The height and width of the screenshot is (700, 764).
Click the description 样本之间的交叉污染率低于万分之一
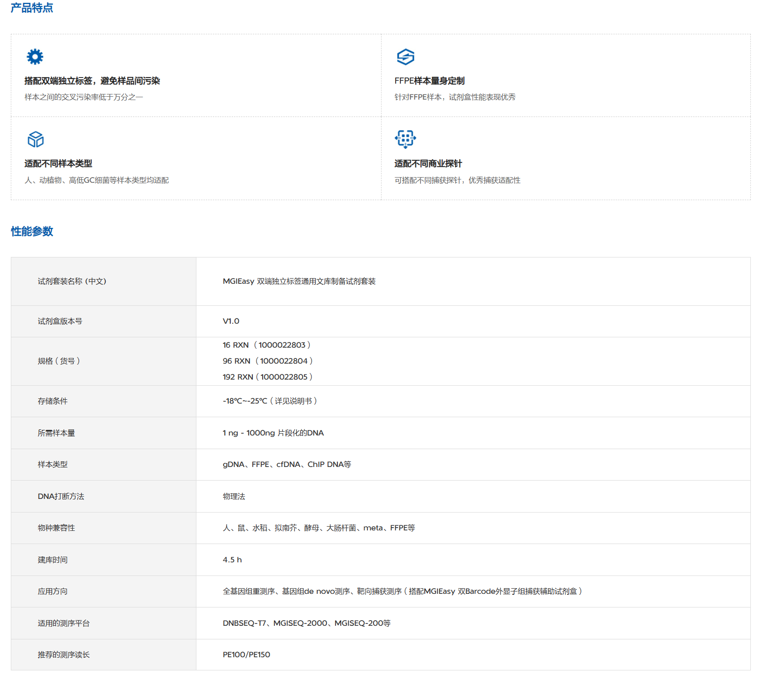tap(84, 97)
